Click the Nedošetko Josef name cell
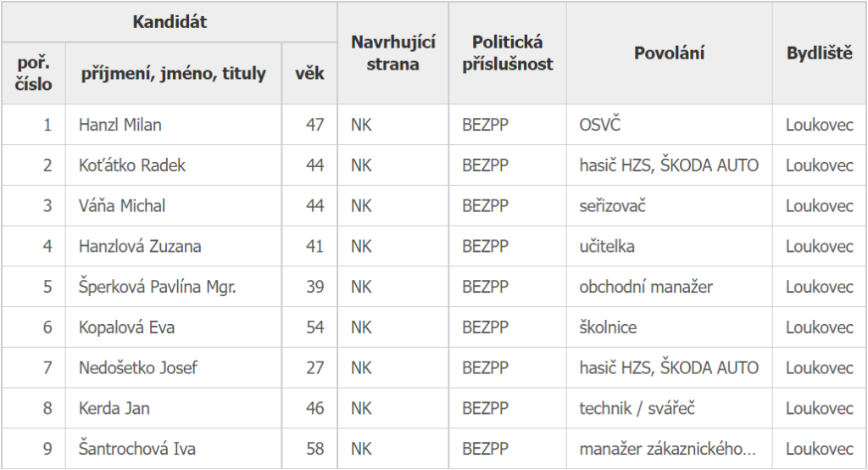This screenshot has height=470, width=868. [138, 368]
